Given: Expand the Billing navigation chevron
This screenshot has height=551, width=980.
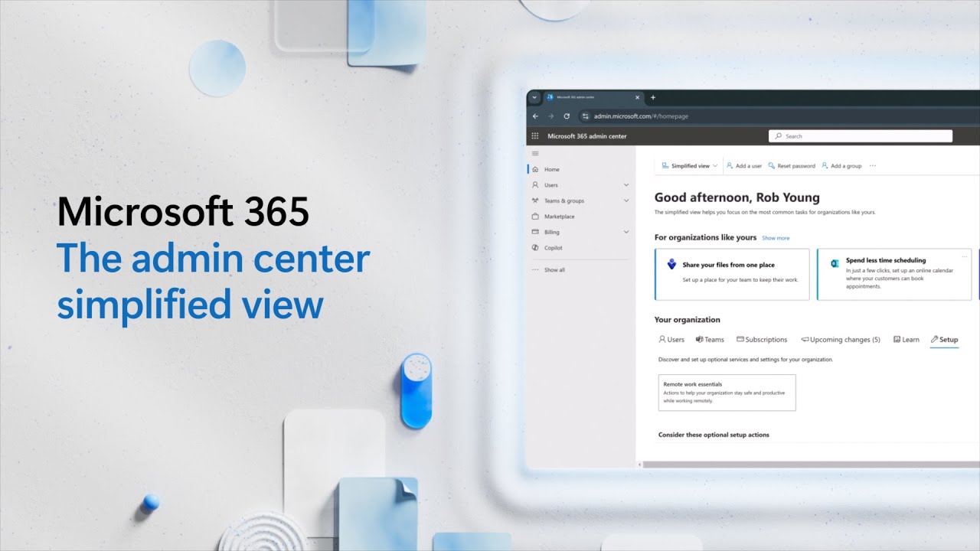Looking at the screenshot, I should 626,232.
